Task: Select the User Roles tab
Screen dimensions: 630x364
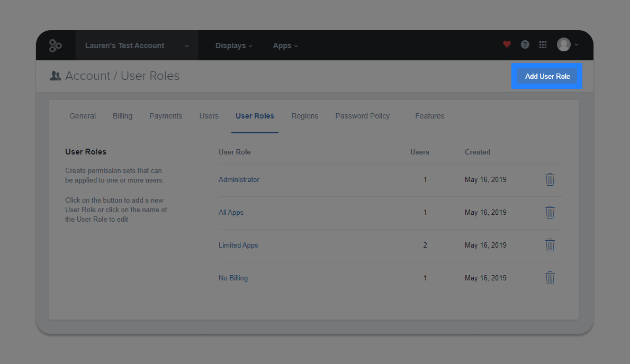Action: [x=255, y=116]
